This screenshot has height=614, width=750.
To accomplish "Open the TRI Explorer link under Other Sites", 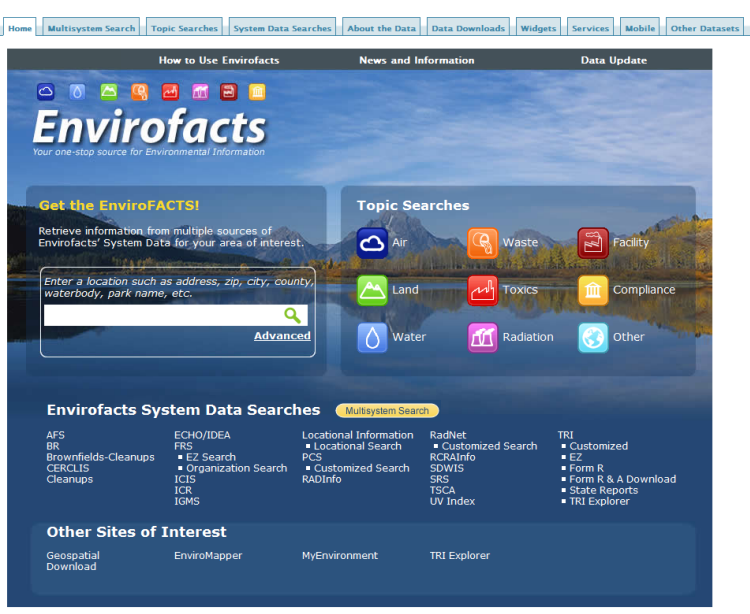I will tap(460, 555).
